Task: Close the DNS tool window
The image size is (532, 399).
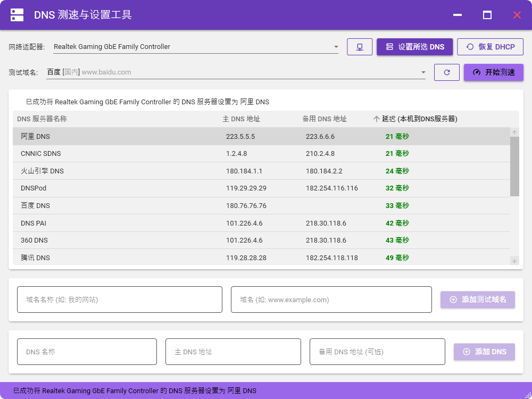Action: tap(517, 15)
